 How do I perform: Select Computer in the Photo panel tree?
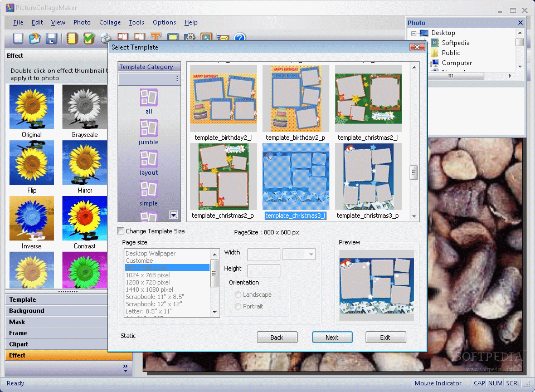457,63
